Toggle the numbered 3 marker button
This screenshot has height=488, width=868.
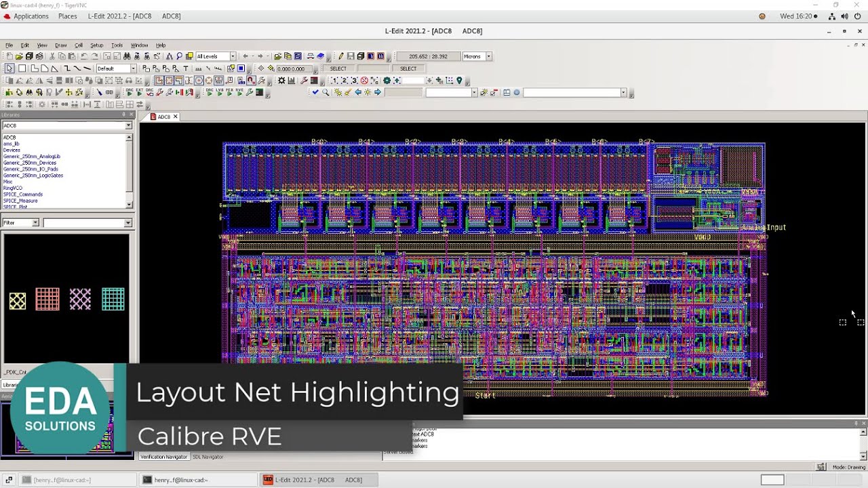pos(354,81)
